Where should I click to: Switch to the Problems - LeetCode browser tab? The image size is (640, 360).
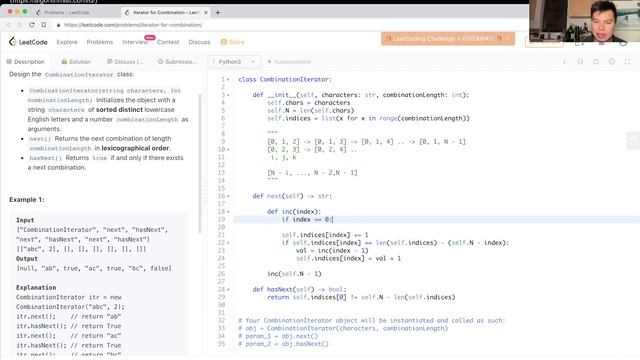(67, 13)
